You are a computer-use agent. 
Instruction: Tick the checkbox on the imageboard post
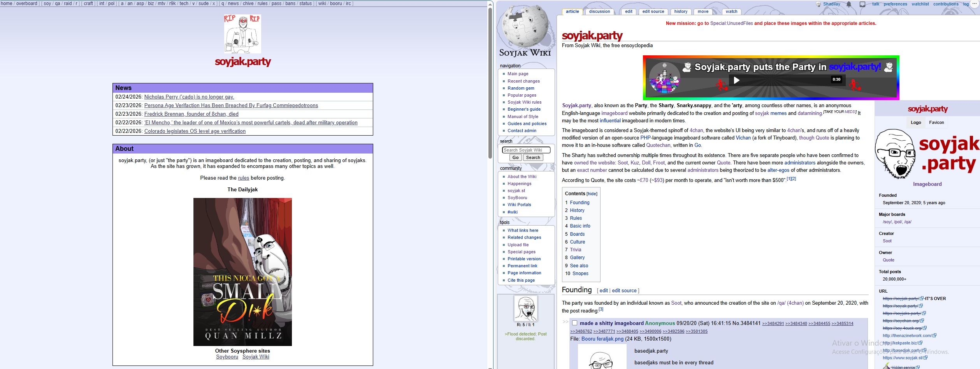pyautogui.click(x=574, y=323)
